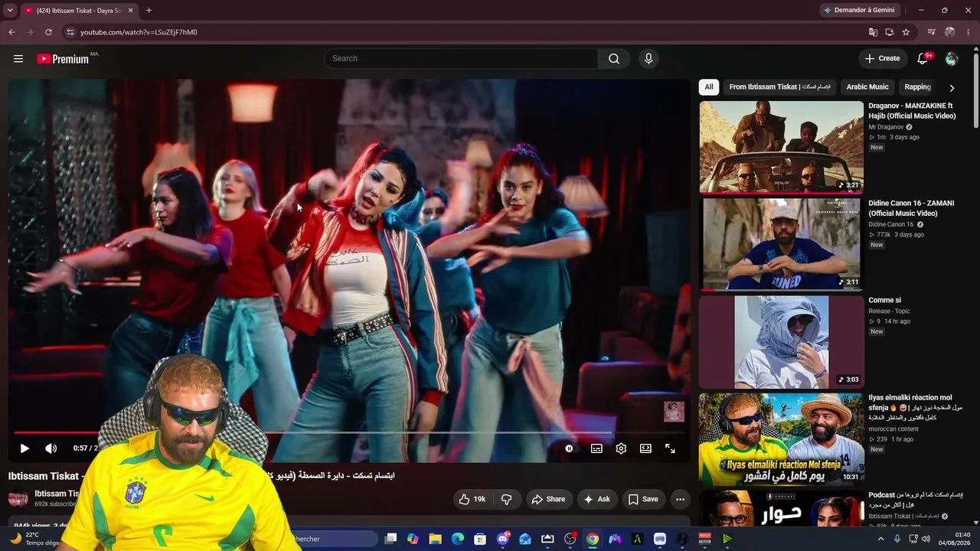
Task: Go back in the browser
Action: click(11, 32)
